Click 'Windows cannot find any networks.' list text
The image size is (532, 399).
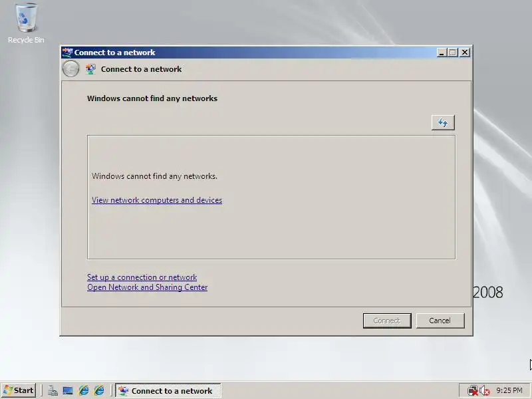click(154, 176)
